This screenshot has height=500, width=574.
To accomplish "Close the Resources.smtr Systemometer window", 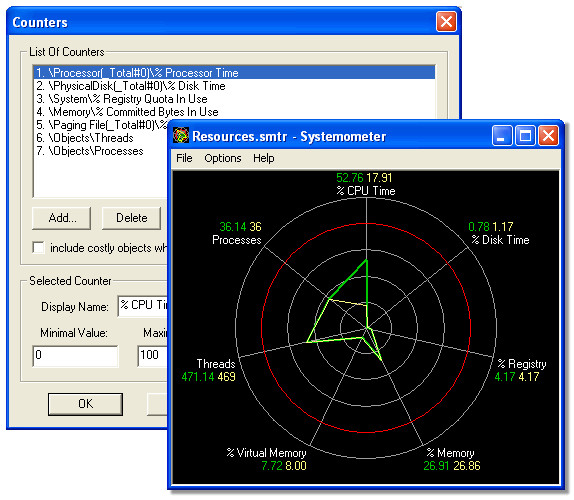I will [x=548, y=136].
